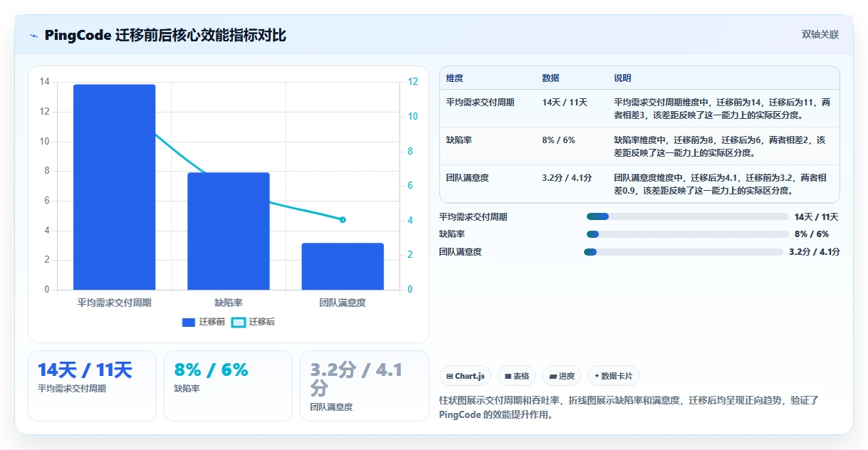Open the 3.2分 / 4.1分 data card
The image size is (868, 450).
[x=365, y=386]
